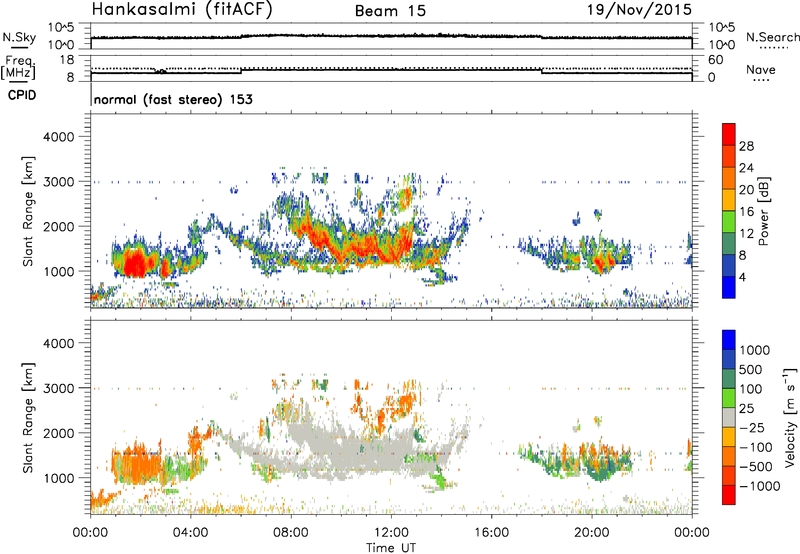This screenshot has width=800, height=554.
Task: Pick the light green 12–16 dB Power segment
Action: click(729, 221)
